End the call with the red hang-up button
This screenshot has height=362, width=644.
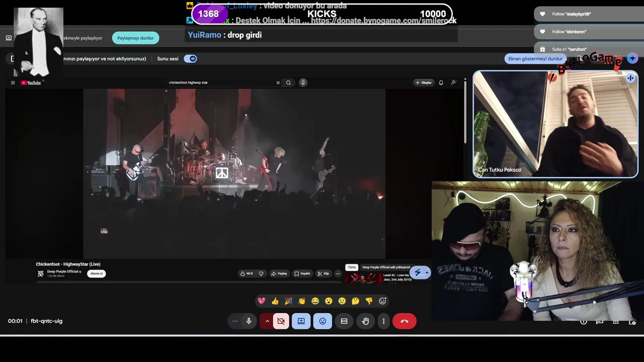(405, 321)
